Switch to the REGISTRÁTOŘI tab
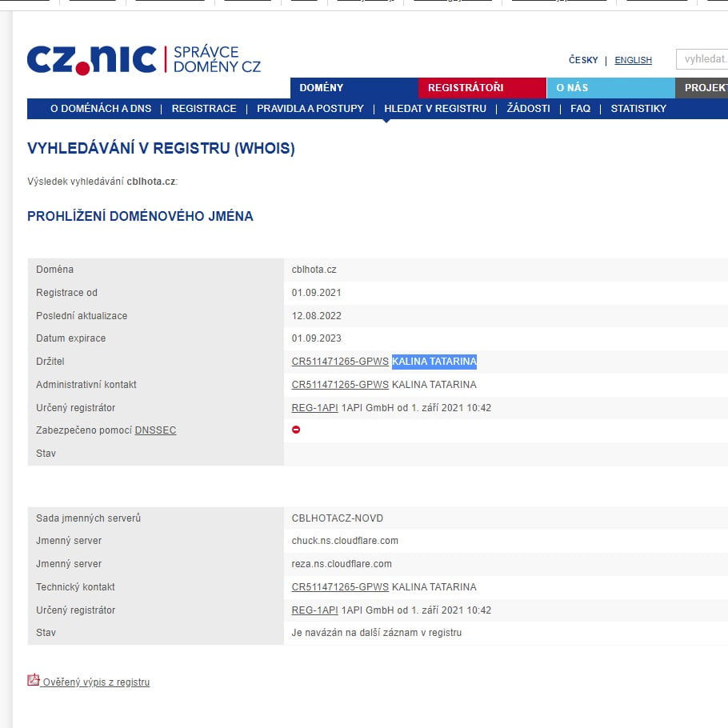 pyautogui.click(x=466, y=88)
